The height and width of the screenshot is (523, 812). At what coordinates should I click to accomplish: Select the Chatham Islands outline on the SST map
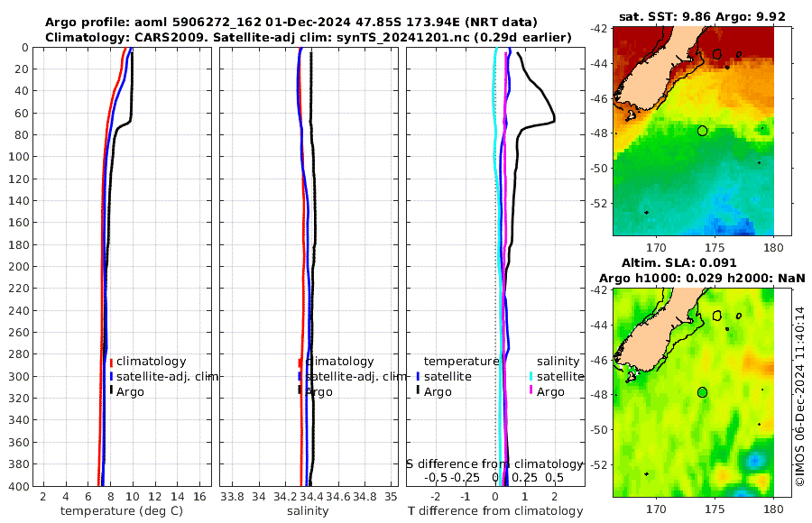717,53
